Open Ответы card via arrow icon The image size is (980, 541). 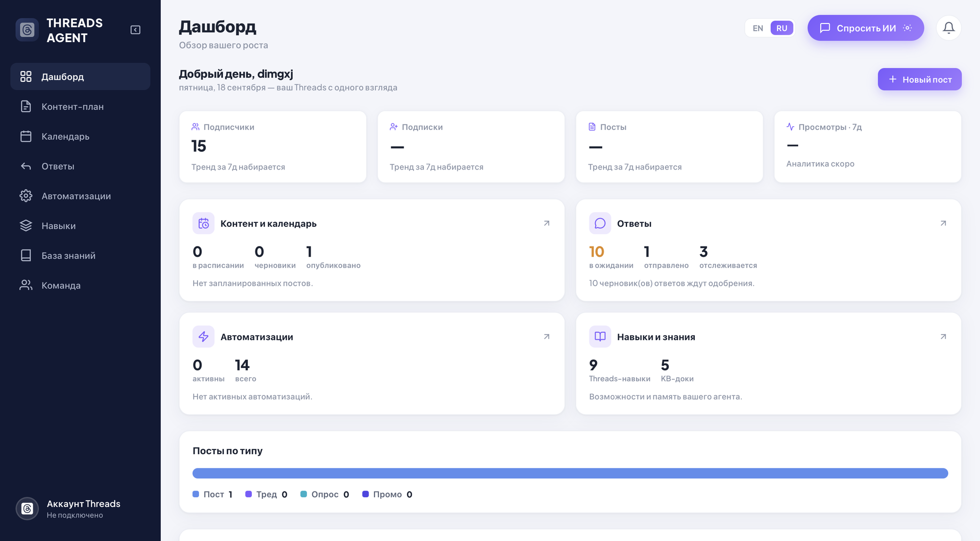click(943, 223)
